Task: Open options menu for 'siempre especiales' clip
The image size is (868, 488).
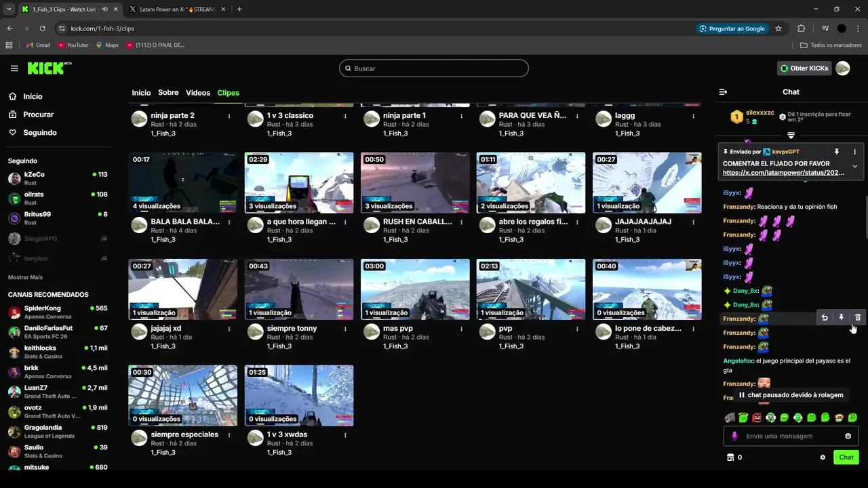Action: click(229, 434)
